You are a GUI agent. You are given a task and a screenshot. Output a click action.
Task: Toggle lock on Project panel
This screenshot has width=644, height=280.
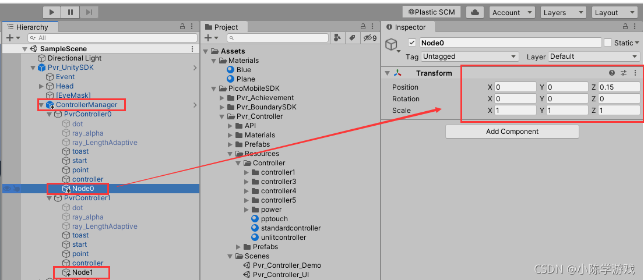363,27
